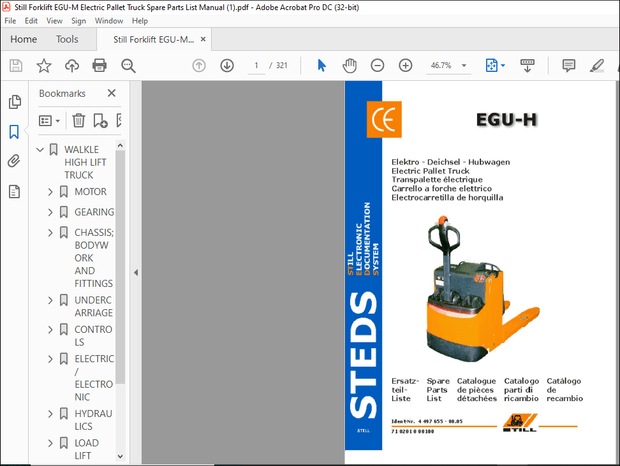
Task: Switch to the Home tab
Action: click(24, 40)
